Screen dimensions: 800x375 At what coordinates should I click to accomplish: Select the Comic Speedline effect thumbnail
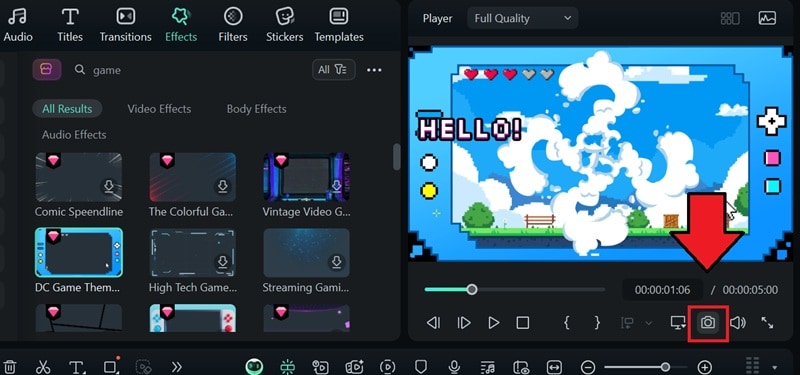[x=79, y=177]
